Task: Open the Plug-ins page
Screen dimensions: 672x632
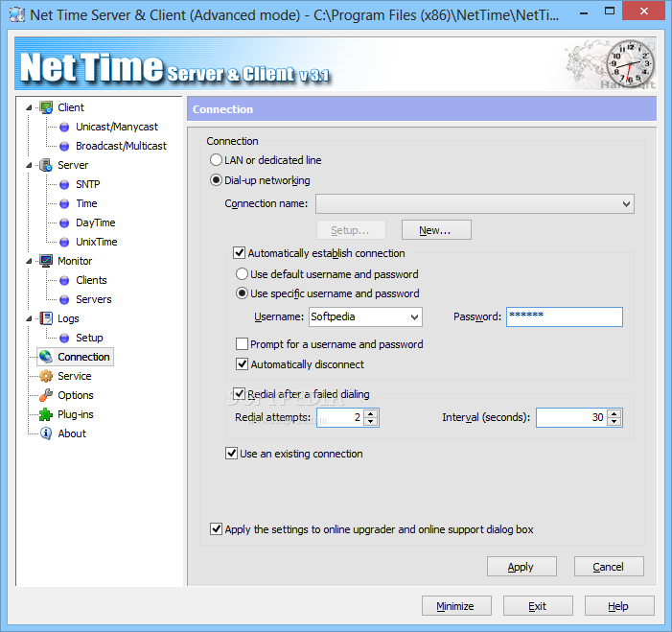Action: pos(76,414)
